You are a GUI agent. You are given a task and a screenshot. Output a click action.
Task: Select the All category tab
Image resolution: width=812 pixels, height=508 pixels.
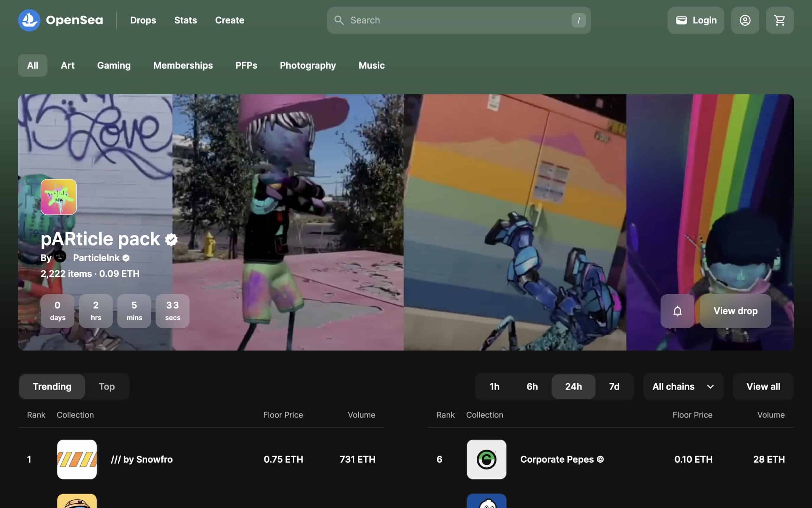pyautogui.click(x=33, y=65)
